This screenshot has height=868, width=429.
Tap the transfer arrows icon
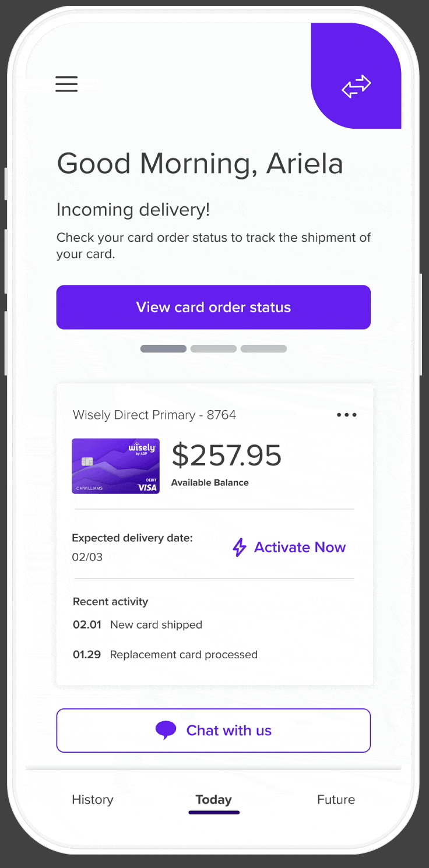point(356,86)
